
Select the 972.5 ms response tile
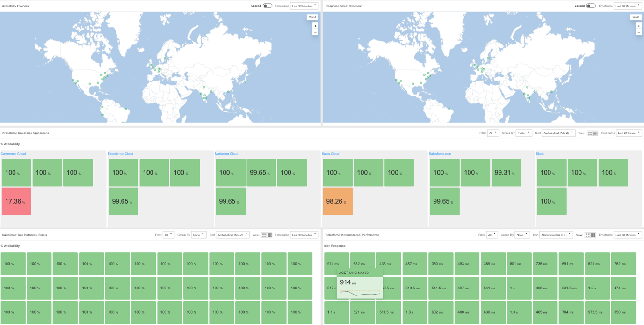tap(598, 312)
